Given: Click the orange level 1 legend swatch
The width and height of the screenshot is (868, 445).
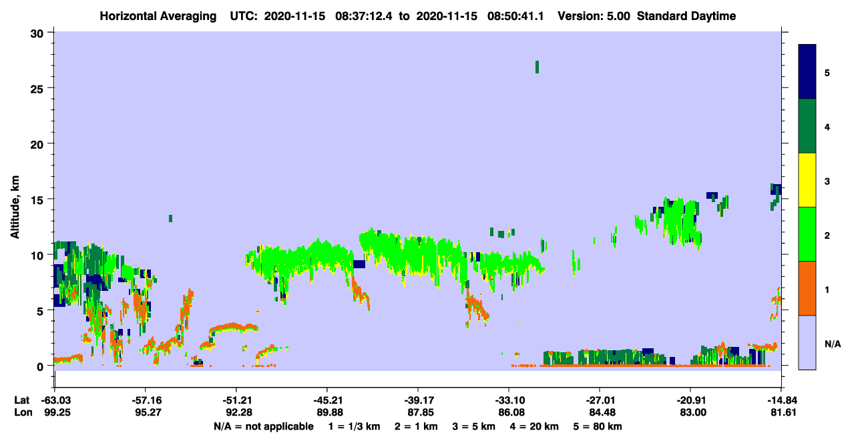Looking at the screenshot, I should tap(807, 288).
